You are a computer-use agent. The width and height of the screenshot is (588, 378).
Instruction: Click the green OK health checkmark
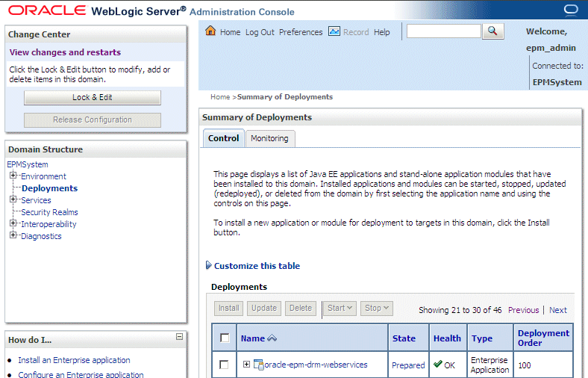(x=437, y=364)
